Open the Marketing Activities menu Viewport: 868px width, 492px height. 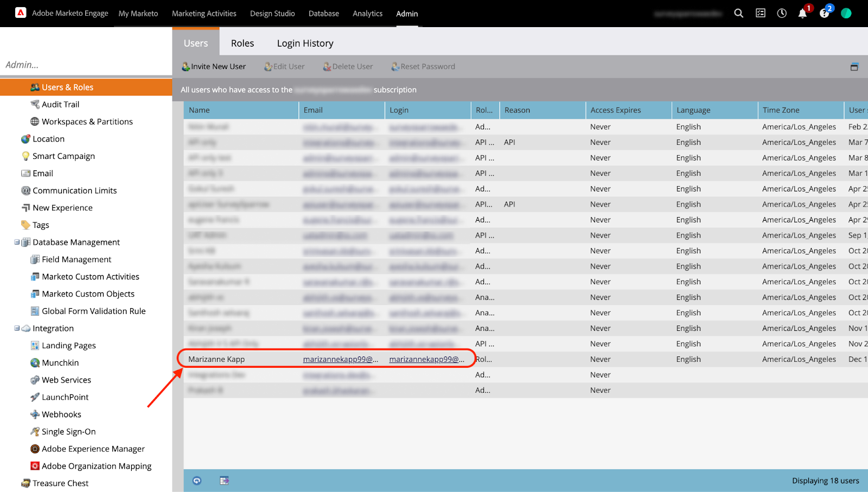204,14
